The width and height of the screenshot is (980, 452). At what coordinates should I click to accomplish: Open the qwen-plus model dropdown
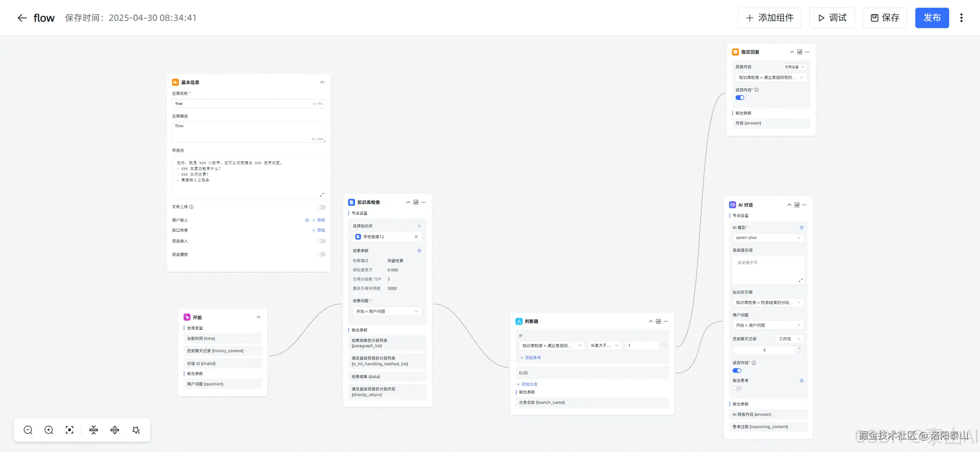[768, 237]
